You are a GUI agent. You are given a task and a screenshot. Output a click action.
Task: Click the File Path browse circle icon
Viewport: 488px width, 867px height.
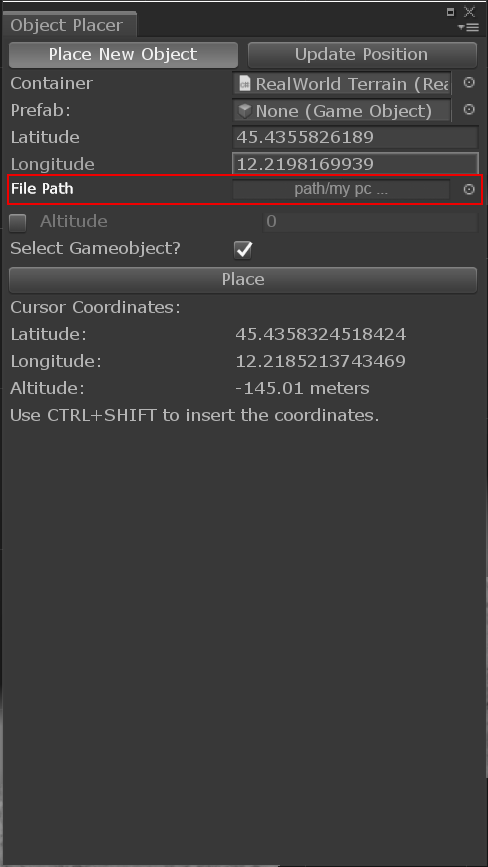coord(469,190)
